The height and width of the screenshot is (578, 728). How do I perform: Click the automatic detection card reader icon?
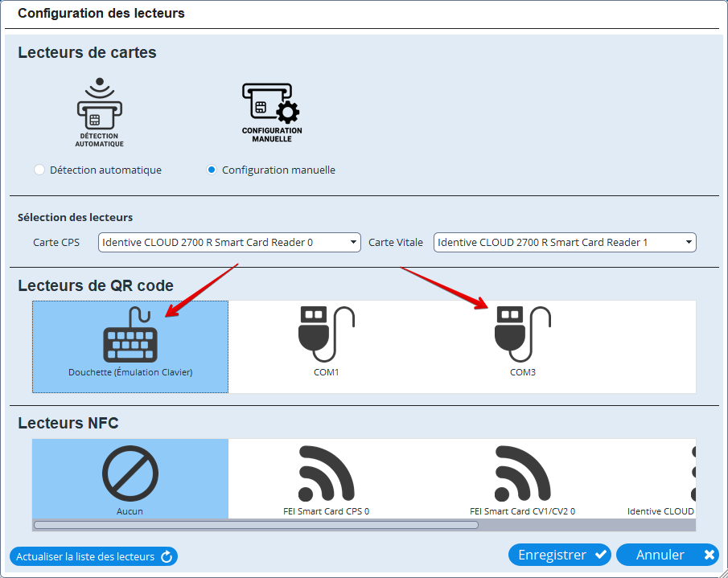click(x=100, y=113)
